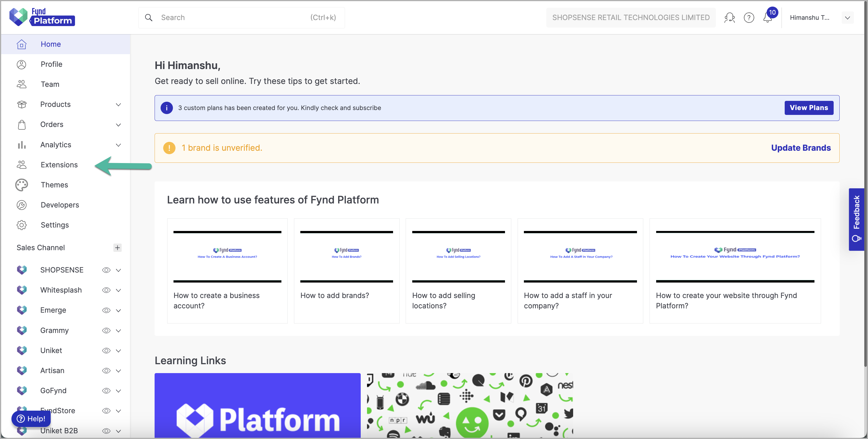Toggle the eye icon for Whitesplash
The width and height of the screenshot is (868, 439).
[106, 290]
